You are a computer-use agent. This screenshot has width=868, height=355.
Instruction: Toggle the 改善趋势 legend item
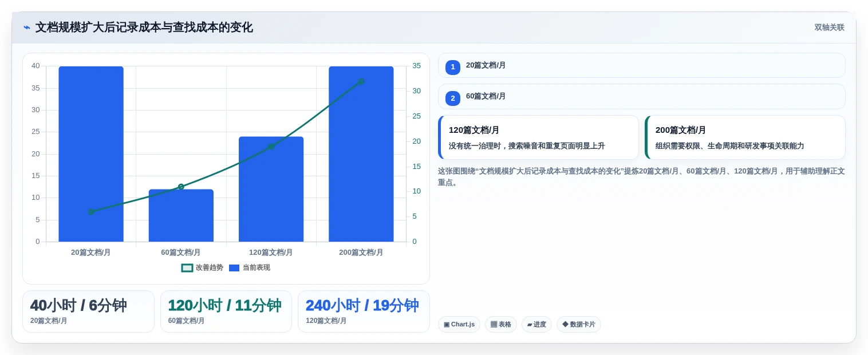coord(202,267)
